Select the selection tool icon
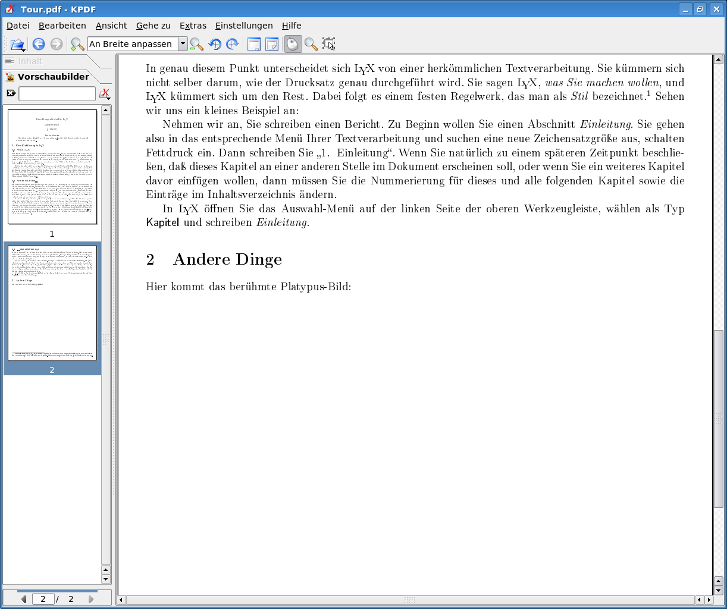The width and height of the screenshot is (727, 609). pos(329,44)
